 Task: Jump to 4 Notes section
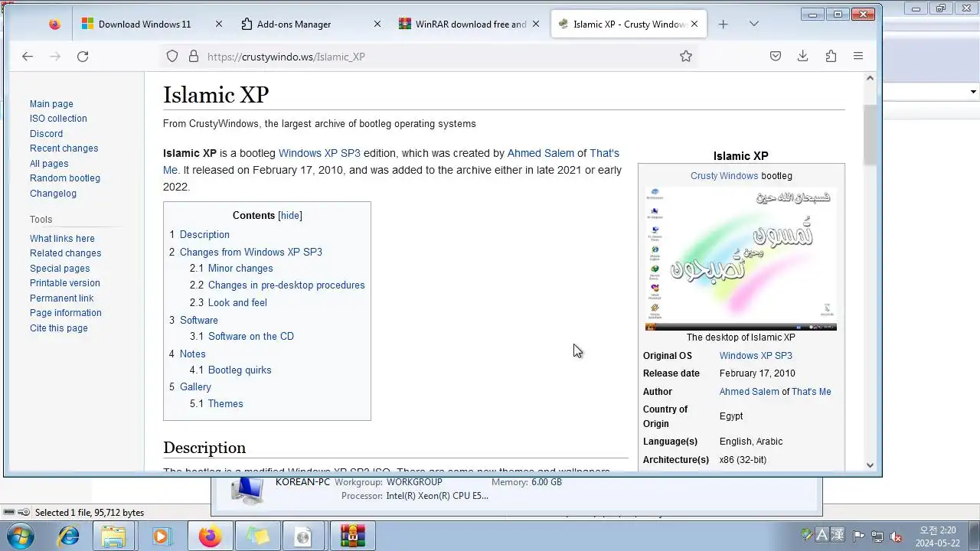188,354
